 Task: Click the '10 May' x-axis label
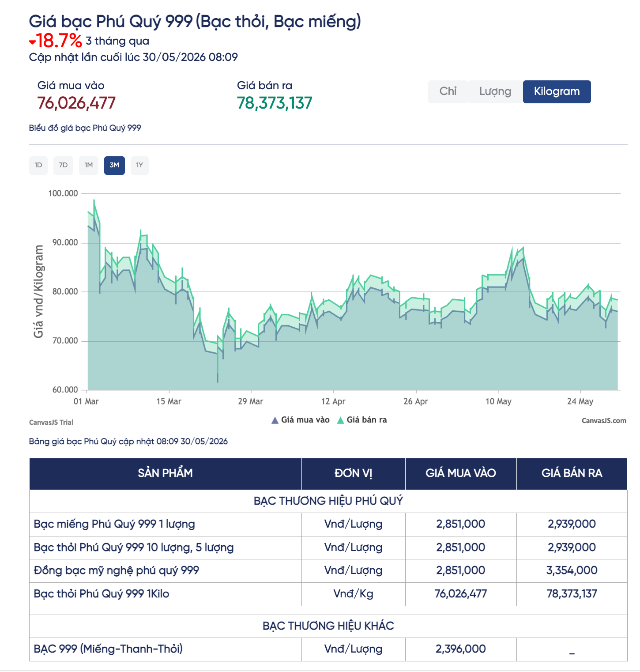[x=498, y=401]
